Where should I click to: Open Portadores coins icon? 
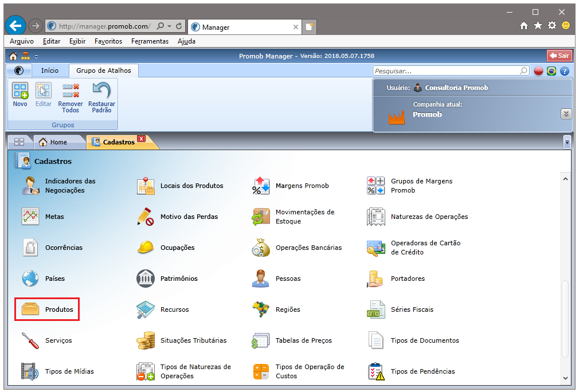(x=376, y=279)
